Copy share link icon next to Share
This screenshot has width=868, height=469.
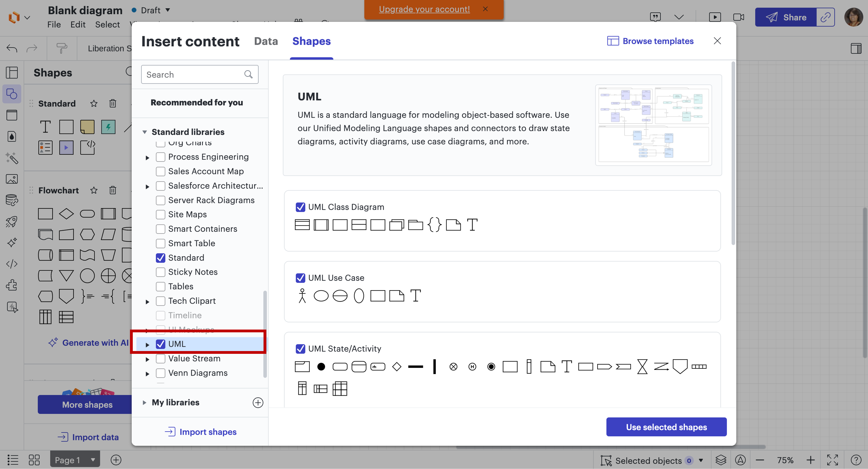click(x=825, y=17)
